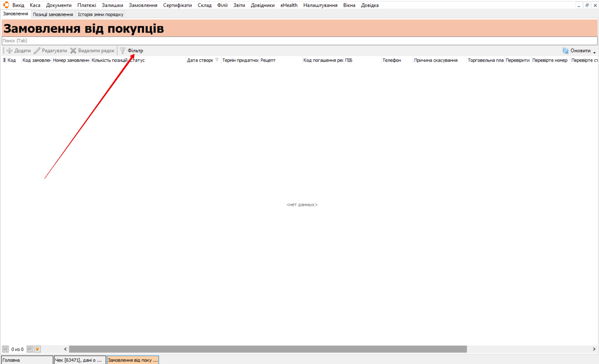599x364 pixels.
Task: Click the Редагувати pencil icon
Action: 37,51
